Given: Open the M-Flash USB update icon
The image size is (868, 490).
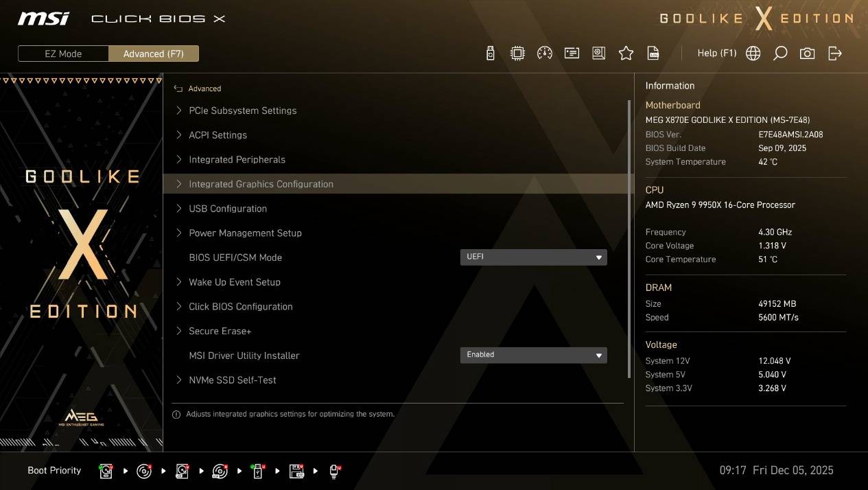Looking at the screenshot, I should [490, 54].
